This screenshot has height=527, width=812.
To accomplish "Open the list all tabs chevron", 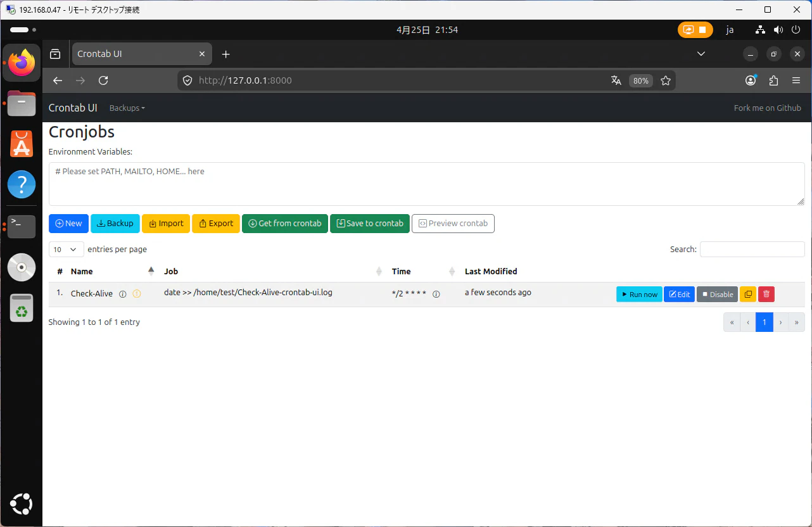I will 701,54.
